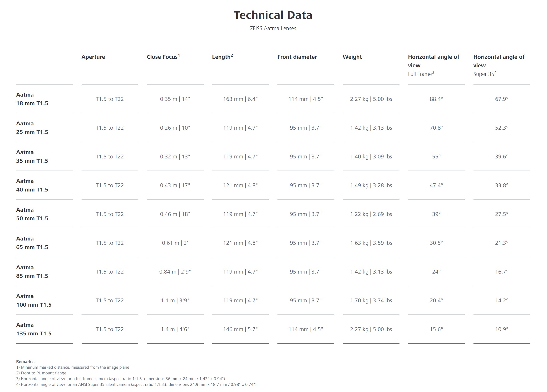547x392 pixels.
Task: Click the Super 35 angle of view header
Action: click(499, 65)
